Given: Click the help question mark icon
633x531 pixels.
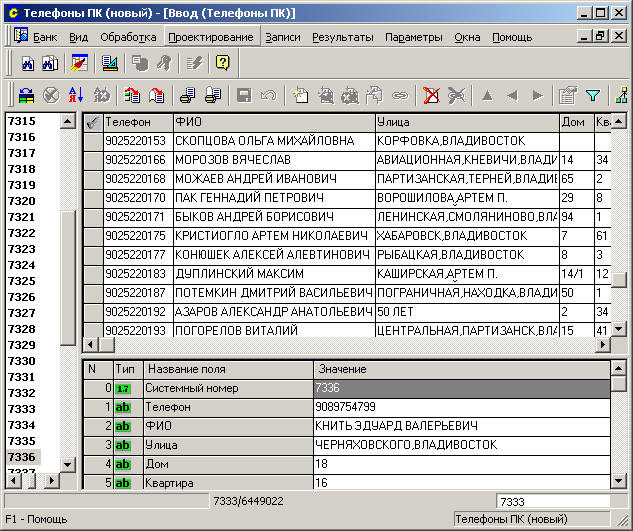Looking at the screenshot, I should pyautogui.click(x=222, y=63).
